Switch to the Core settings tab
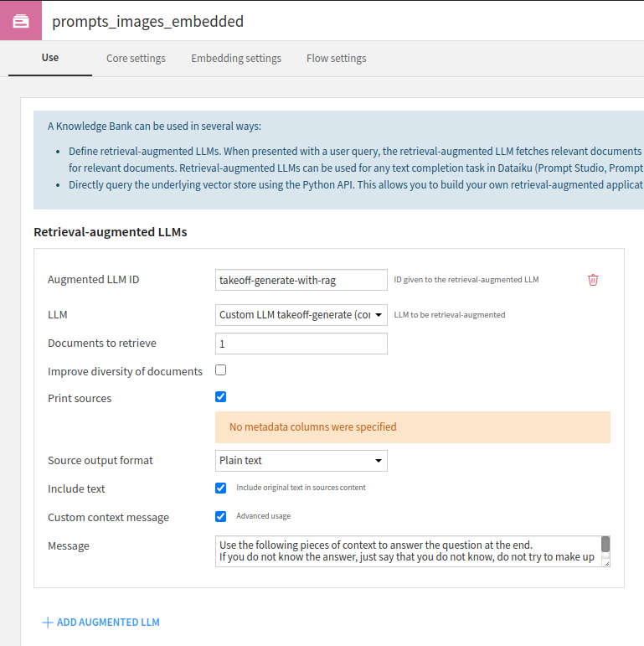 pyautogui.click(x=136, y=59)
